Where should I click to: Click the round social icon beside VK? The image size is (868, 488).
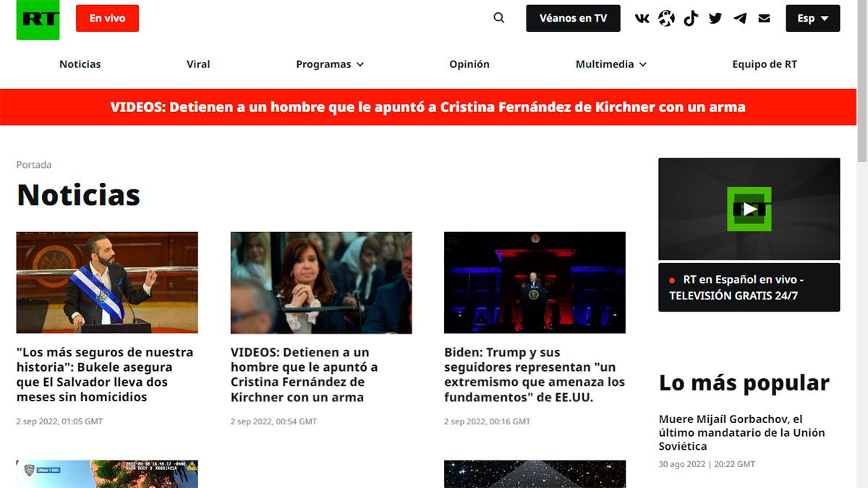coord(666,19)
